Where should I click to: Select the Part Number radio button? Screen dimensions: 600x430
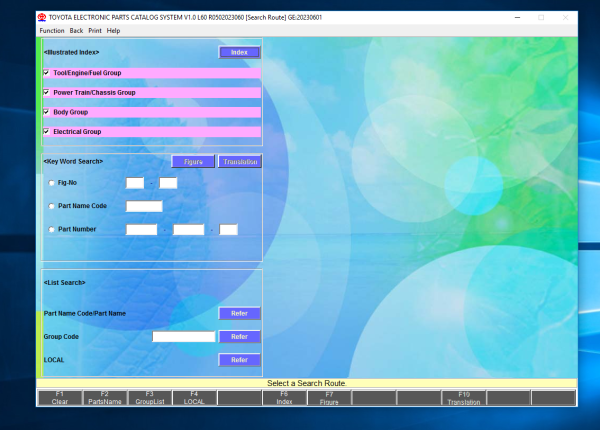coord(51,229)
